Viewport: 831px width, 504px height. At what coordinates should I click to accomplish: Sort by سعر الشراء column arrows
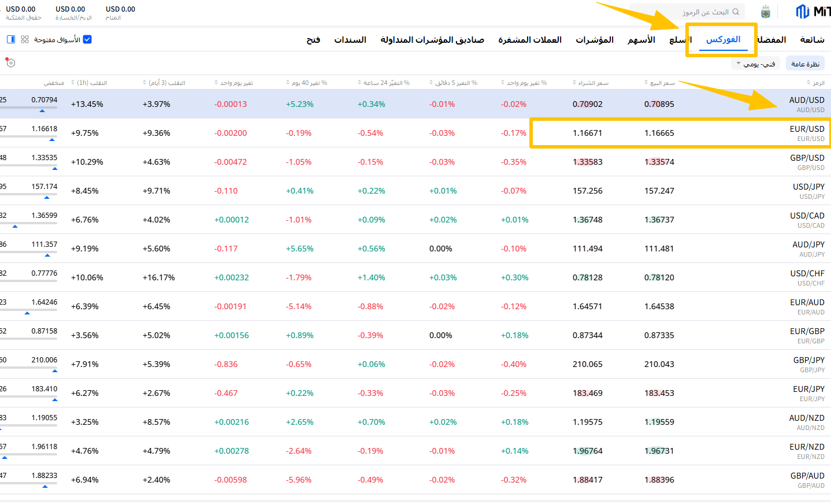point(574,83)
